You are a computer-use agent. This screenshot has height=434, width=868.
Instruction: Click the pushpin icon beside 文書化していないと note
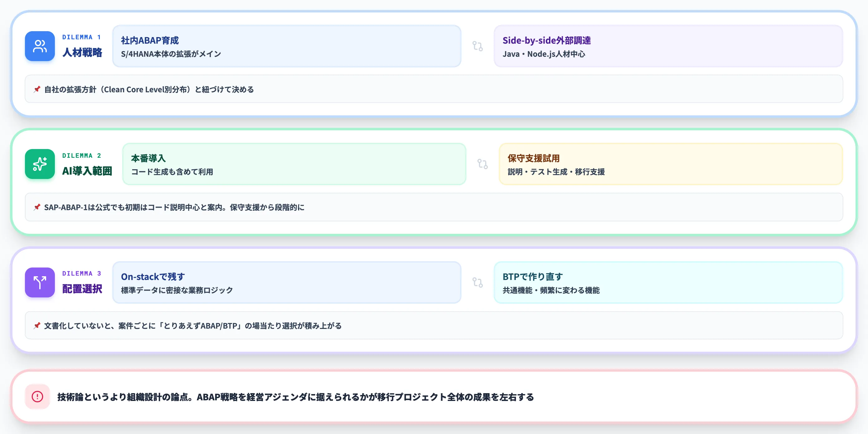point(37,325)
